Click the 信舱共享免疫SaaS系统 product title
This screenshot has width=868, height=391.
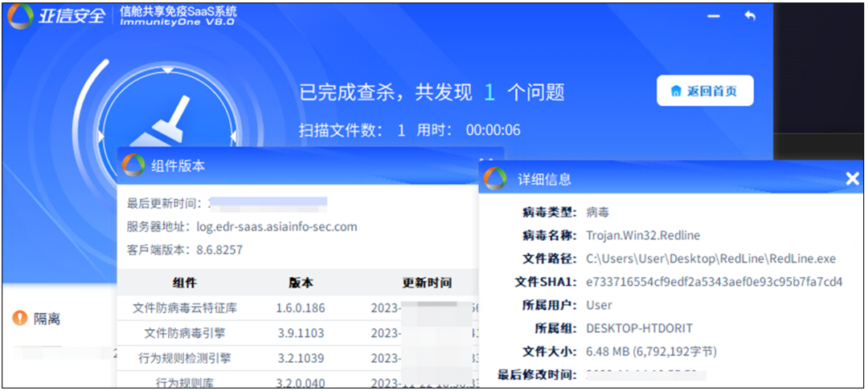pyautogui.click(x=178, y=10)
